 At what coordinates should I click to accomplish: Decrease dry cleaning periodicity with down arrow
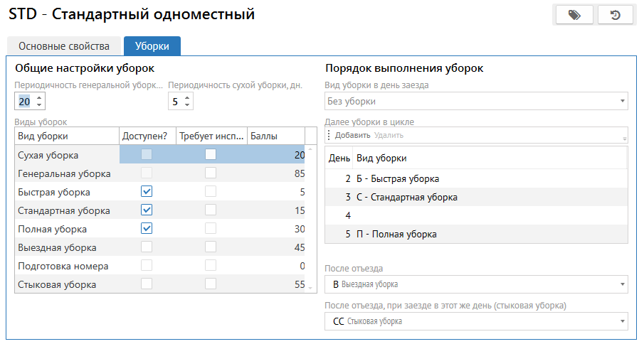click(187, 105)
